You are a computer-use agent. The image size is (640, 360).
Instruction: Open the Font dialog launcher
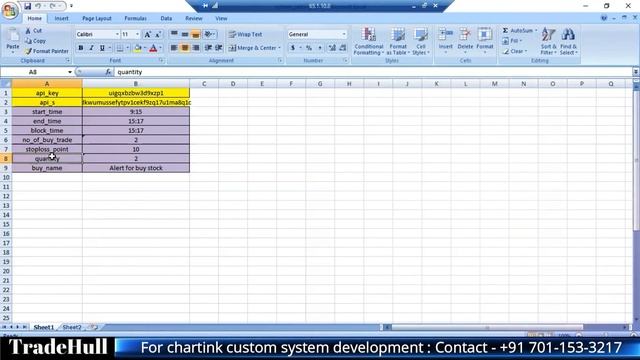click(x=161, y=60)
